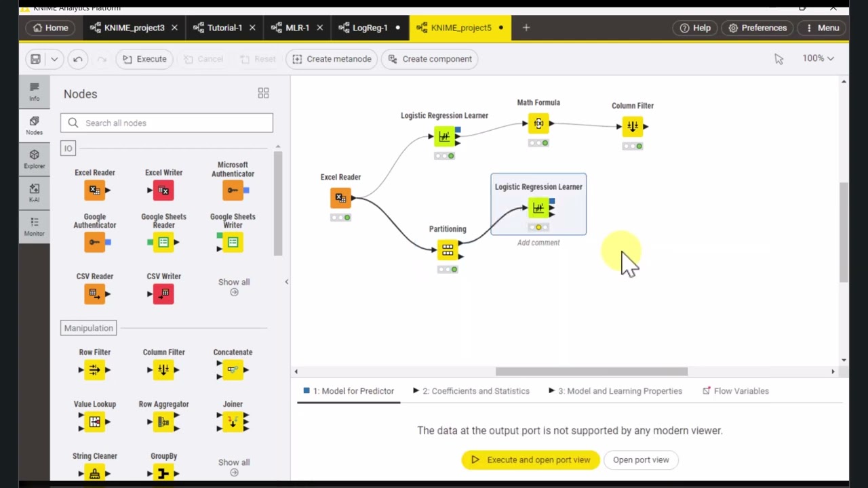Select the Math Formula node on canvas
This screenshot has width=868, height=488.
click(x=538, y=124)
